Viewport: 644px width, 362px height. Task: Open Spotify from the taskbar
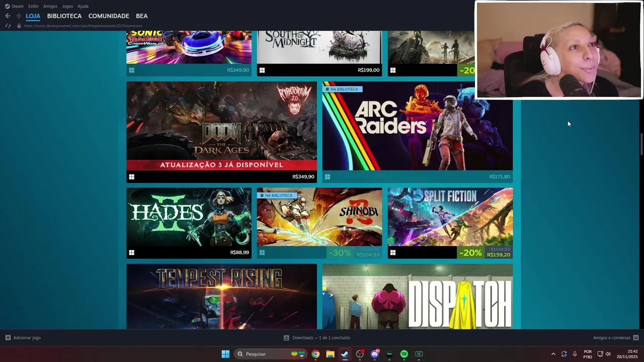[x=404, y=354]
